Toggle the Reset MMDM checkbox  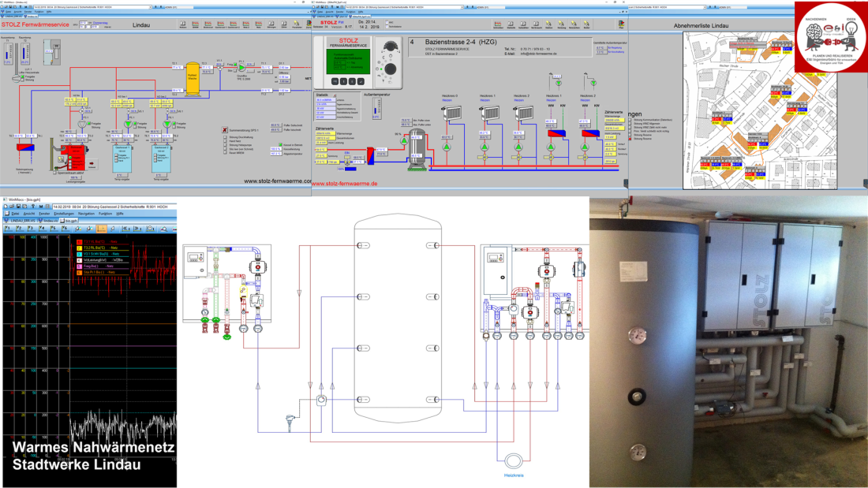[225, 152]
